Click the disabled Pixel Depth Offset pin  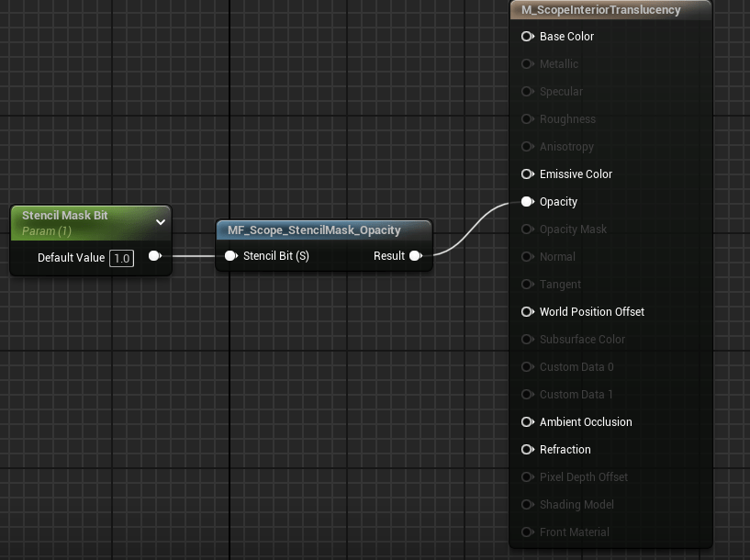click(528, 477)
